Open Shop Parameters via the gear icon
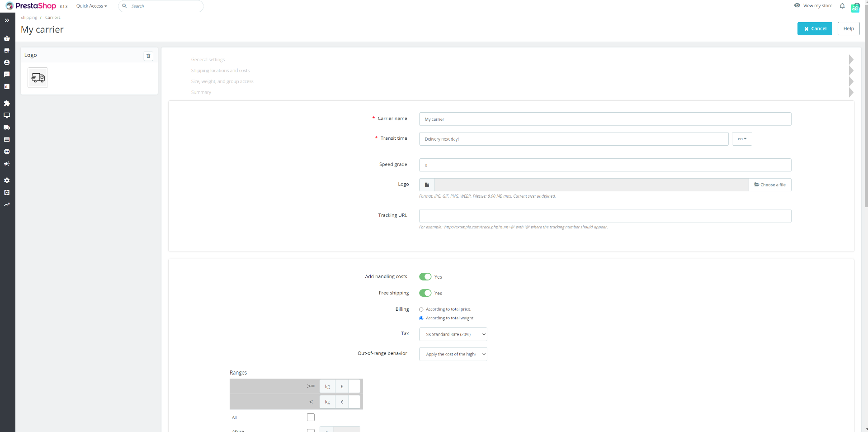The height and width of the screenshot is (432, 868). (x=7, y=180)
